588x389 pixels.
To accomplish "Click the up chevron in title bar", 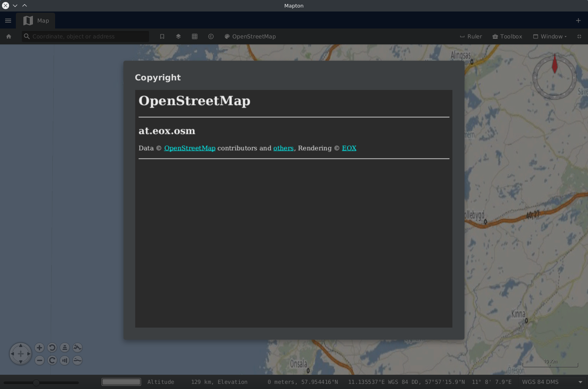I will [x=25, y=6].
